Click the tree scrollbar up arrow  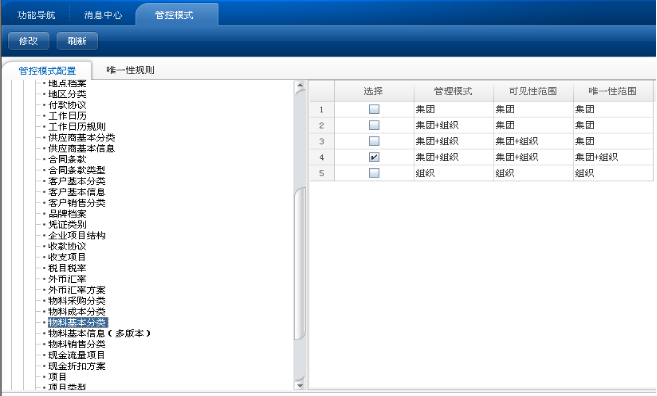click(300, 86)
